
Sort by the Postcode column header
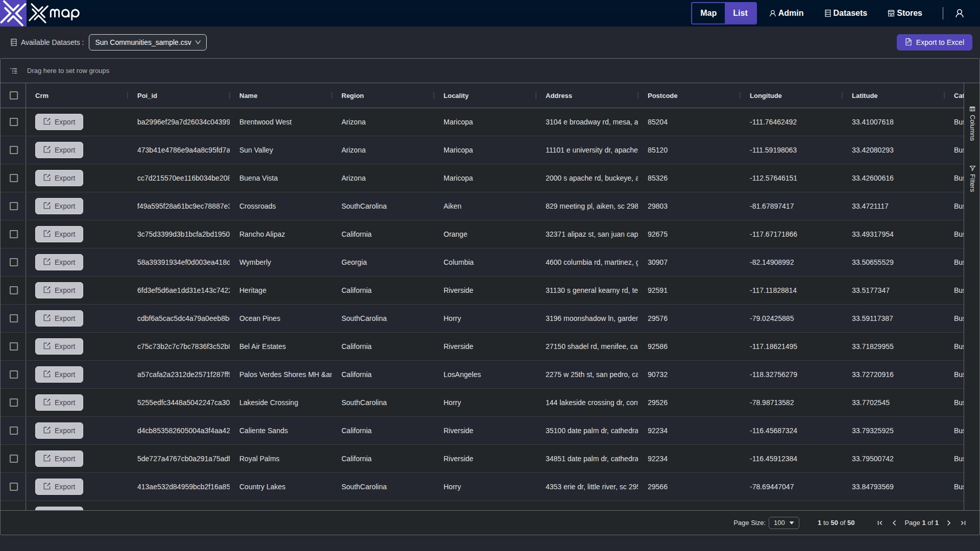point(662,96)
